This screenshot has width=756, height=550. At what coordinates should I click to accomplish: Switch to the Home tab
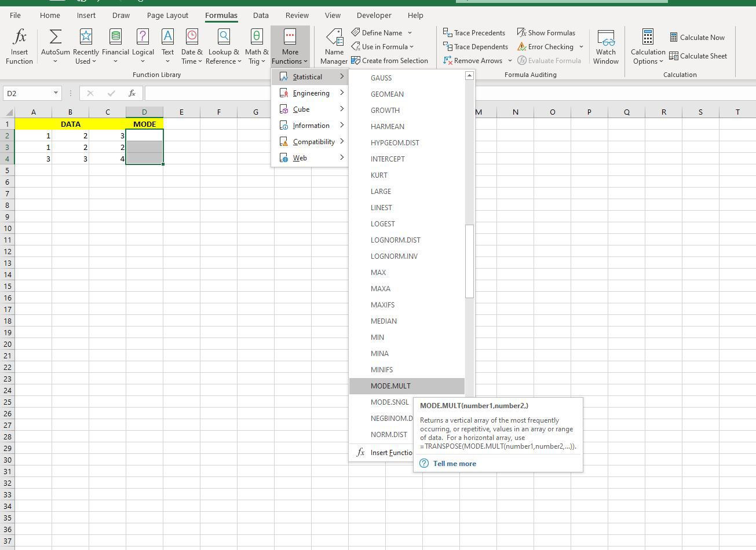[50, 16]
